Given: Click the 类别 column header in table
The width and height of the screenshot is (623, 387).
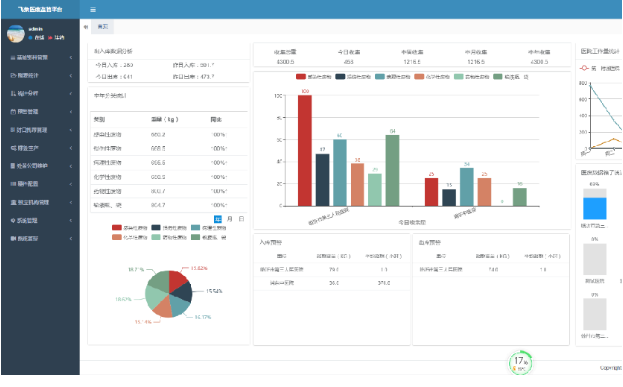Looking at the screenshot, I should coord(99,119).
